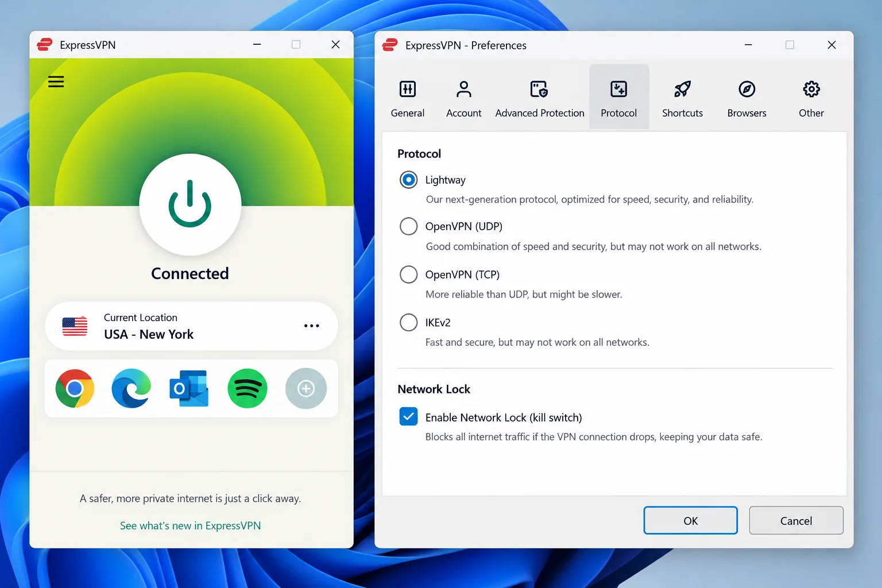Open the Other preferences tab
882x588 pixels.
pyautogui.click(x=811, y=99)
